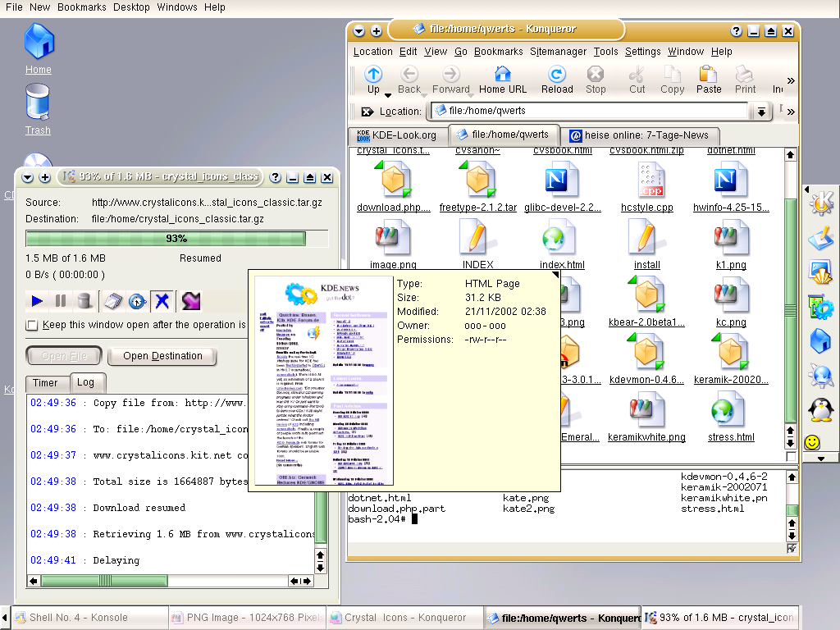
Task: Expand the hidden toolbar items chevron
Action: pos(791,80)
